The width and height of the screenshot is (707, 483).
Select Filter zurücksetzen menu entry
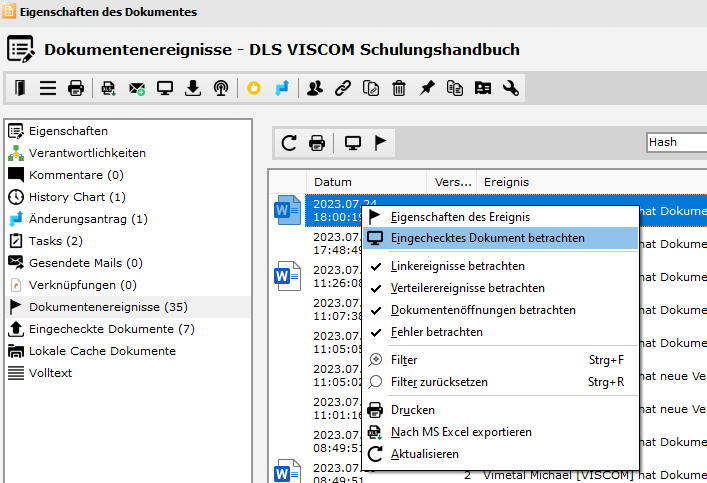pyautogui.click(x=500, y=382)
